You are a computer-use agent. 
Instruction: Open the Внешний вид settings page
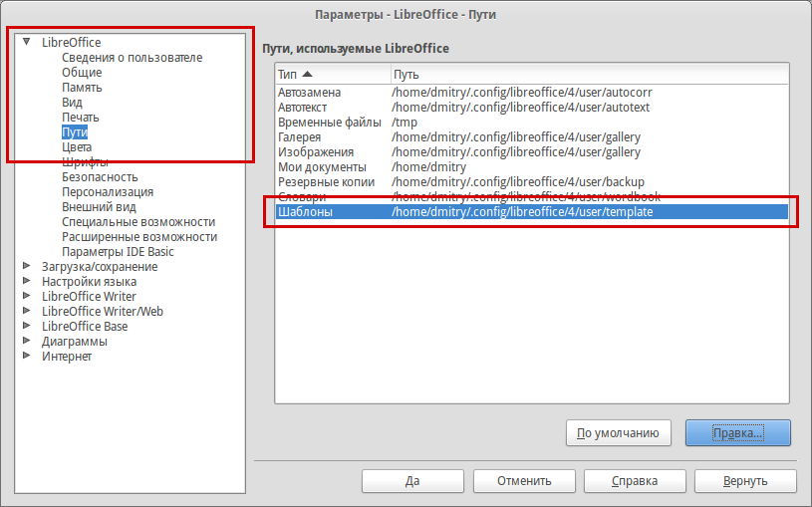pyautogui.click(x=99, y=207)
